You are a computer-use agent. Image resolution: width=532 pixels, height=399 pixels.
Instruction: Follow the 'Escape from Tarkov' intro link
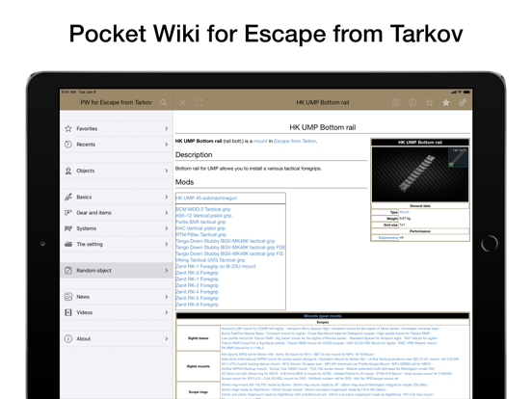(295, 141)
